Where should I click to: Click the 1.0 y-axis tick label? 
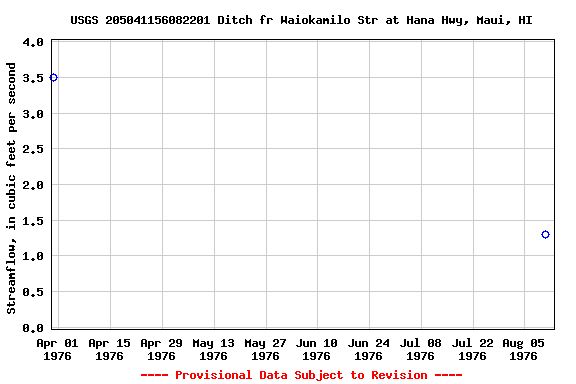tap(33, 256)
